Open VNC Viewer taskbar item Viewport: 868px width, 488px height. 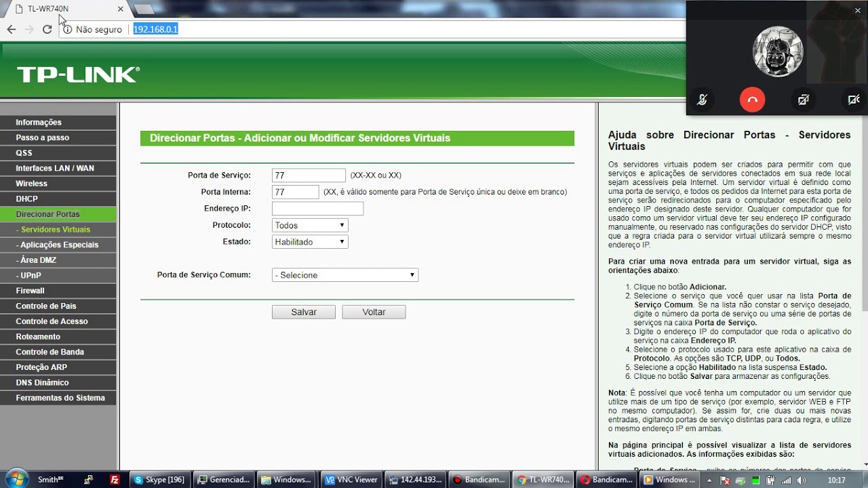coord(350,479)
